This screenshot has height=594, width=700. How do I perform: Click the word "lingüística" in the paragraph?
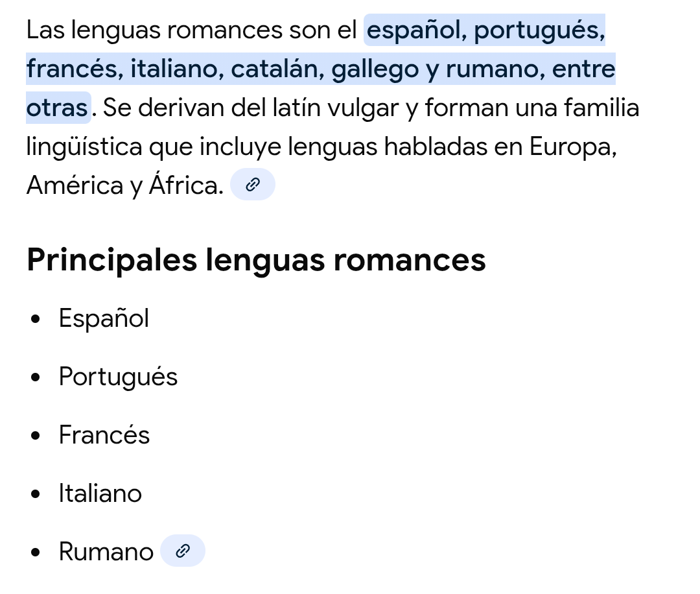coord(84,147)
